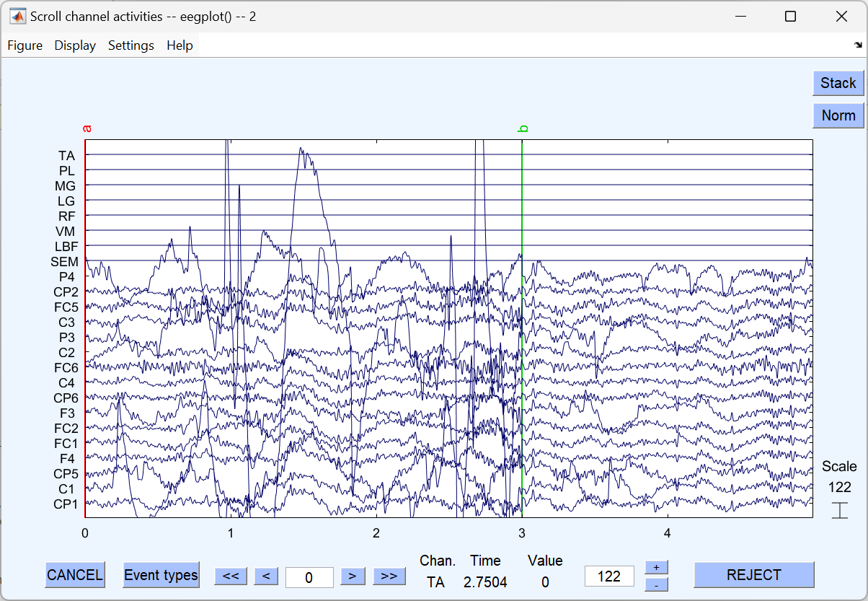
Task: Click the C2 channel label
Action: [66, 352]
